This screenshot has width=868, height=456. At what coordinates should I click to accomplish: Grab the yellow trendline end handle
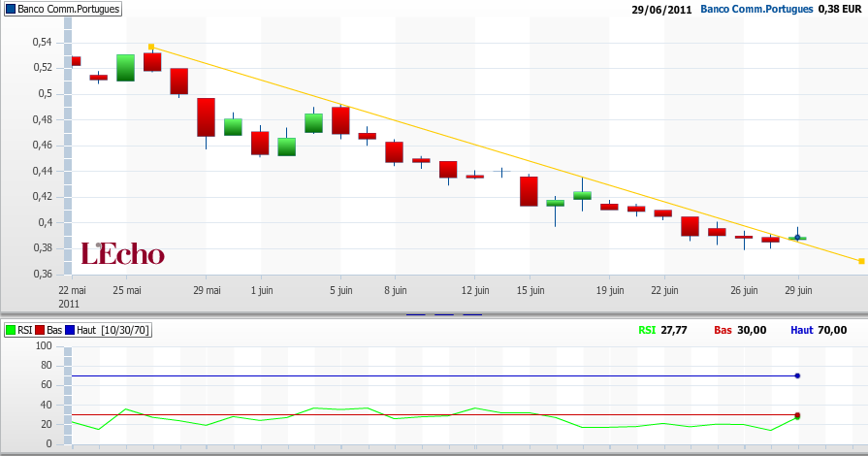point(861,261)
